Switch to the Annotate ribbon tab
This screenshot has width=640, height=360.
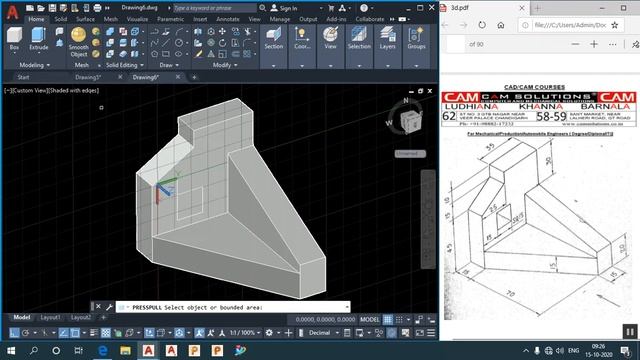[228, 19]
